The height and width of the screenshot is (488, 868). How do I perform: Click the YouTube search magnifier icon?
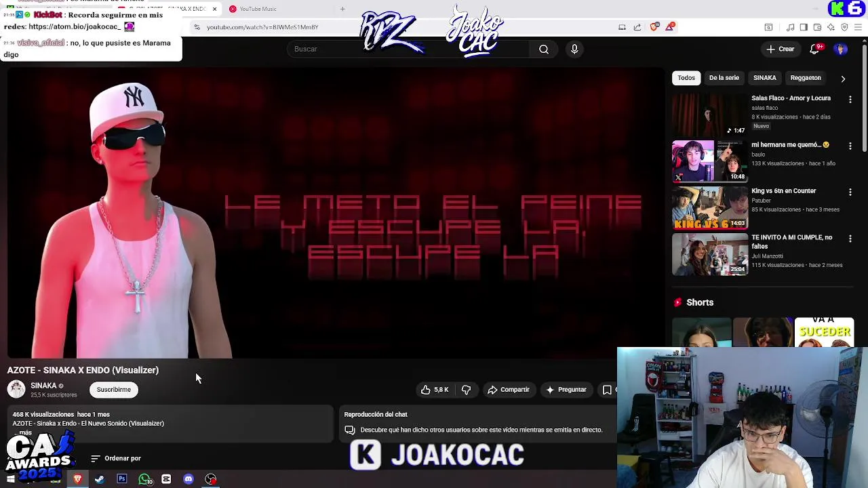[544, 49]
